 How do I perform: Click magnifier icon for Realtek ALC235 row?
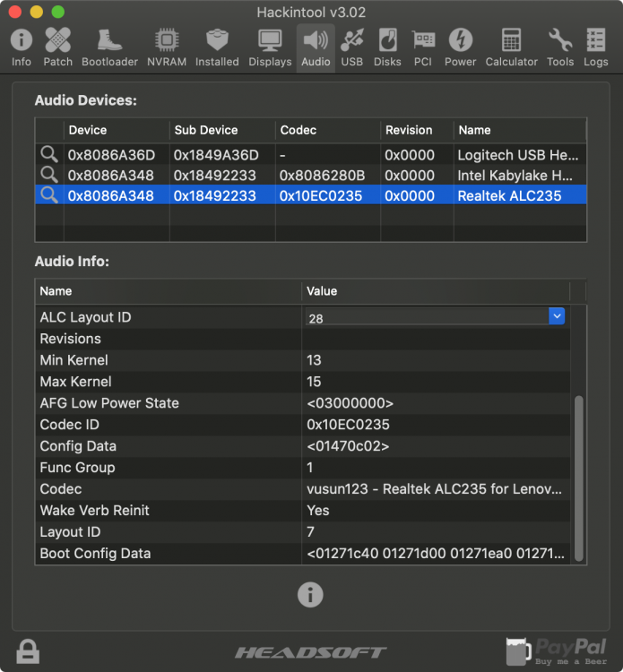click(x=49, y=195)
